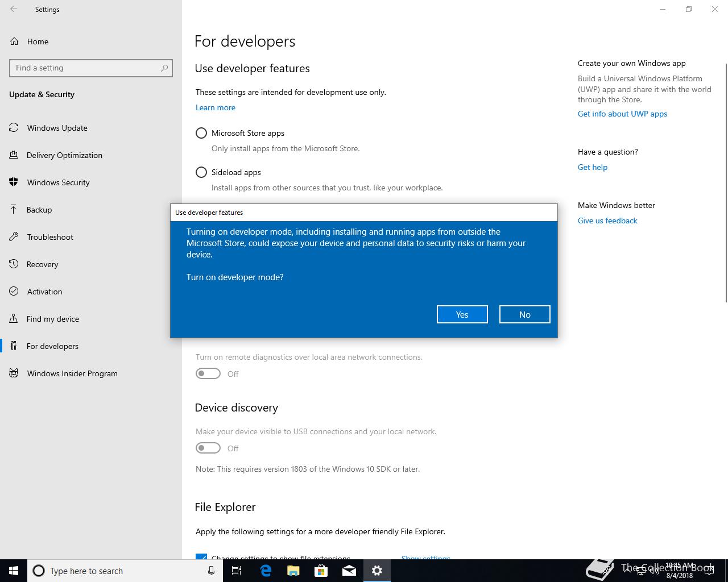Select Sideload apps radio option
This screenshot has height=582, width=728.
[x=201, y=172]
